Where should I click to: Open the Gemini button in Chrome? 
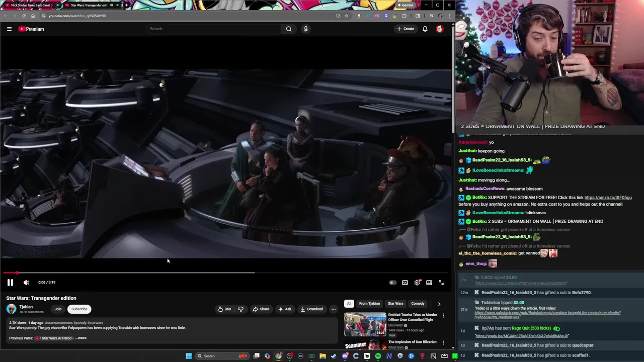[x=405, y=5]
